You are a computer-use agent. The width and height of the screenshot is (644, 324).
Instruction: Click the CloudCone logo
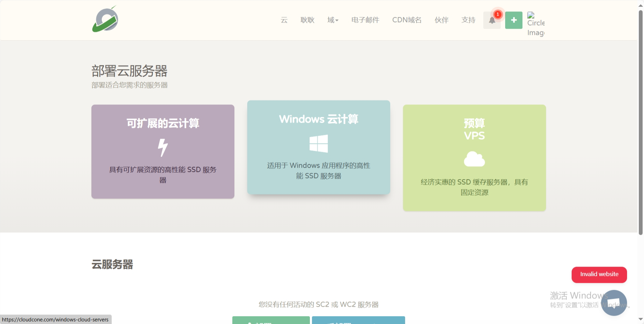tap(105, 19)
